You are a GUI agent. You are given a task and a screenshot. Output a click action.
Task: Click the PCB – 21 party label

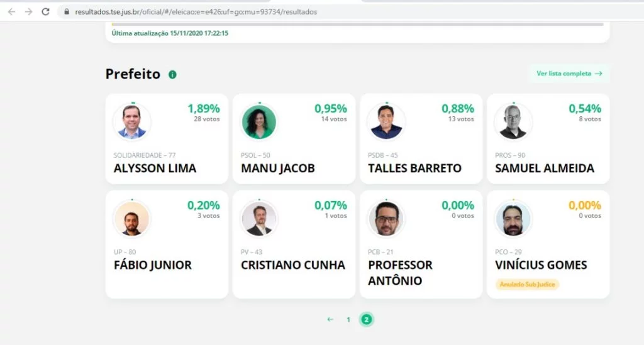tap(380, 252)
